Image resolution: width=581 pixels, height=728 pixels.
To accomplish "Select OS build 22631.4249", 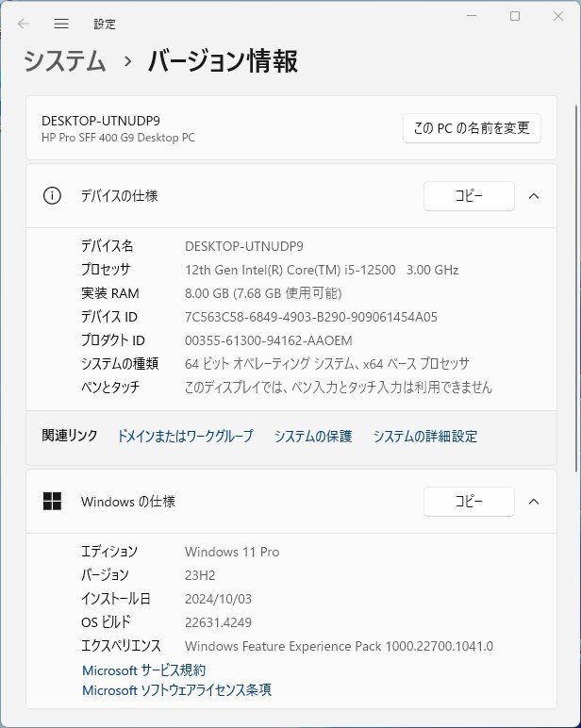I will click(x=218, y=622).
